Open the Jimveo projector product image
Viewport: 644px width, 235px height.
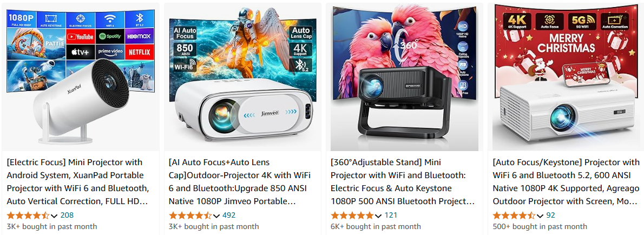tap(242, 77)
